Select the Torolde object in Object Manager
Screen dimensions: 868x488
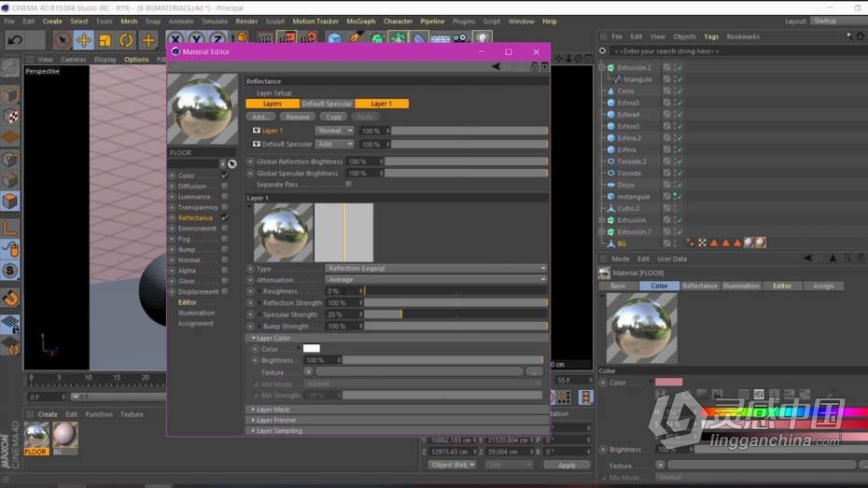[x=629, y=174]
